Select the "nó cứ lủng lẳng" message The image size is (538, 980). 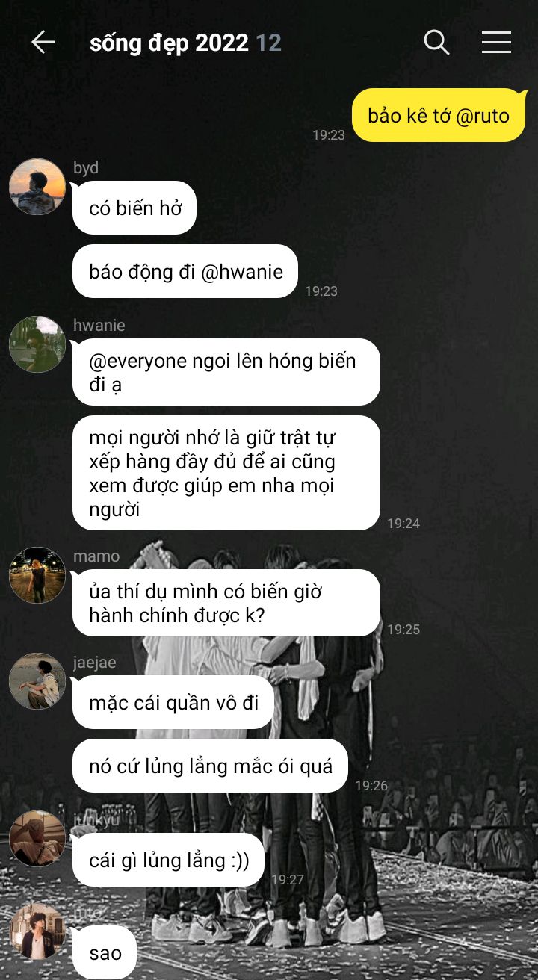pos(210,766)
